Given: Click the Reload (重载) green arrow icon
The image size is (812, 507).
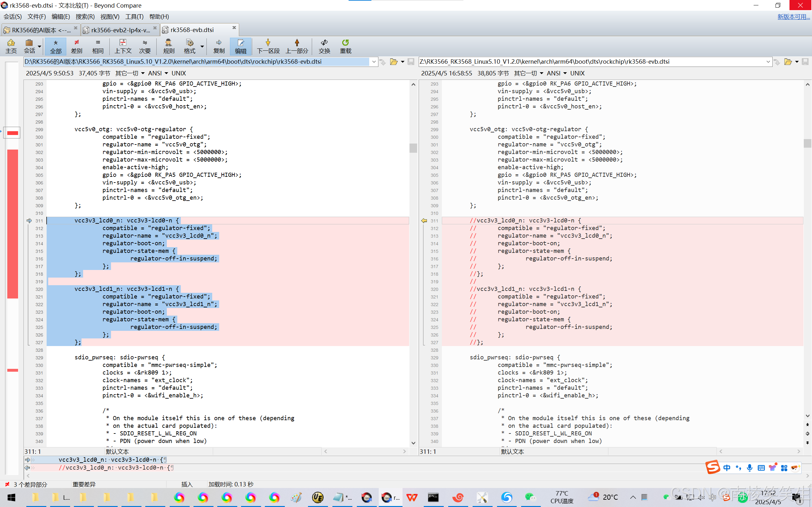Looking at the screenshot, I should (x=345, y=46).
